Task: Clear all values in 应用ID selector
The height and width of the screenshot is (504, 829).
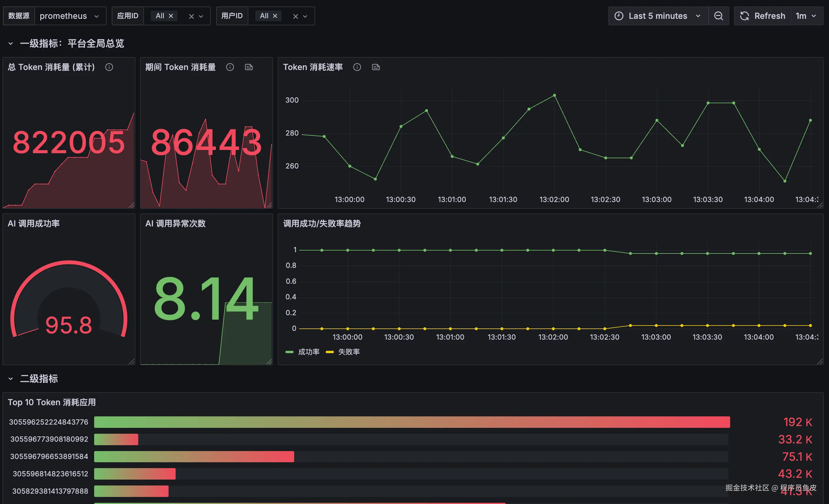Action: [x=191, y=16]
